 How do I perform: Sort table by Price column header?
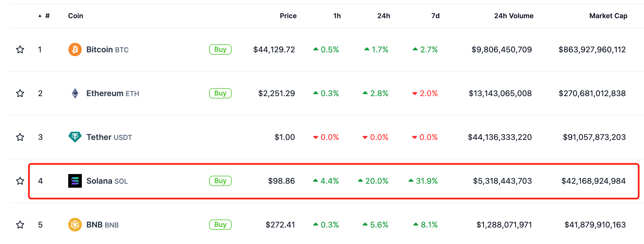point(288,16)
